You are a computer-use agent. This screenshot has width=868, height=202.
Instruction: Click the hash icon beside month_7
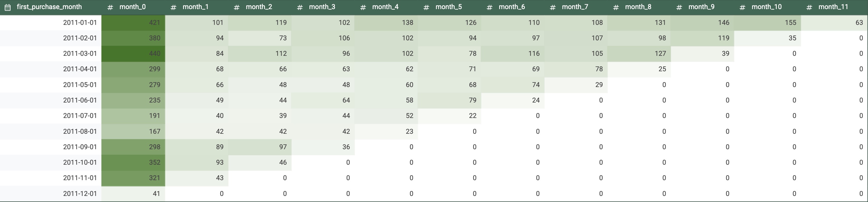coord(553,7)
